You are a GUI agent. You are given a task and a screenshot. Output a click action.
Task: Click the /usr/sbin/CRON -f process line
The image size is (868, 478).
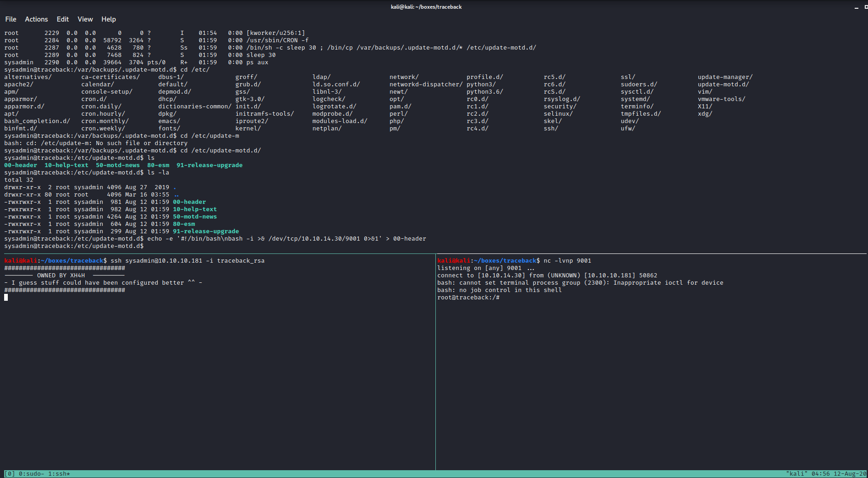click(156, 40)
